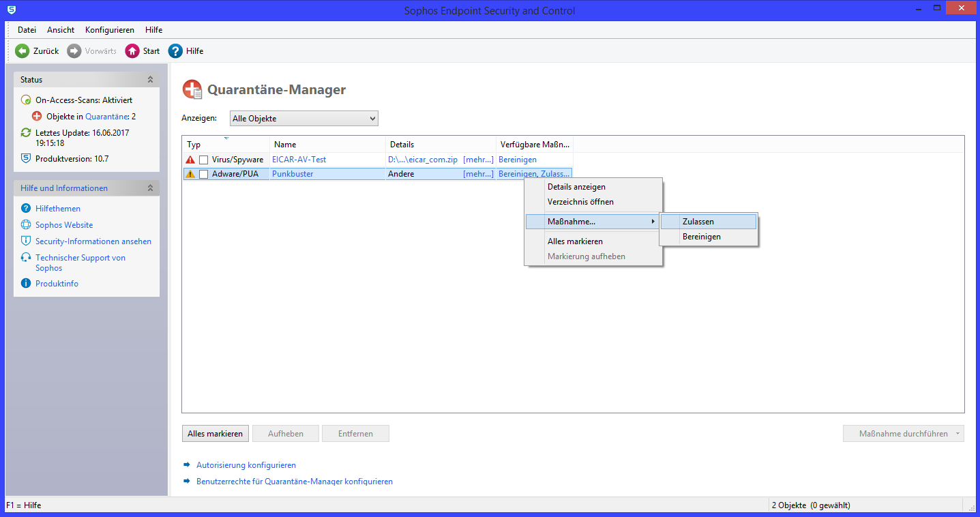Viewport: 980px width, 517px height.
Task: Click the grayed-out Vorwärts toolbar button
Action: (92, 51)
